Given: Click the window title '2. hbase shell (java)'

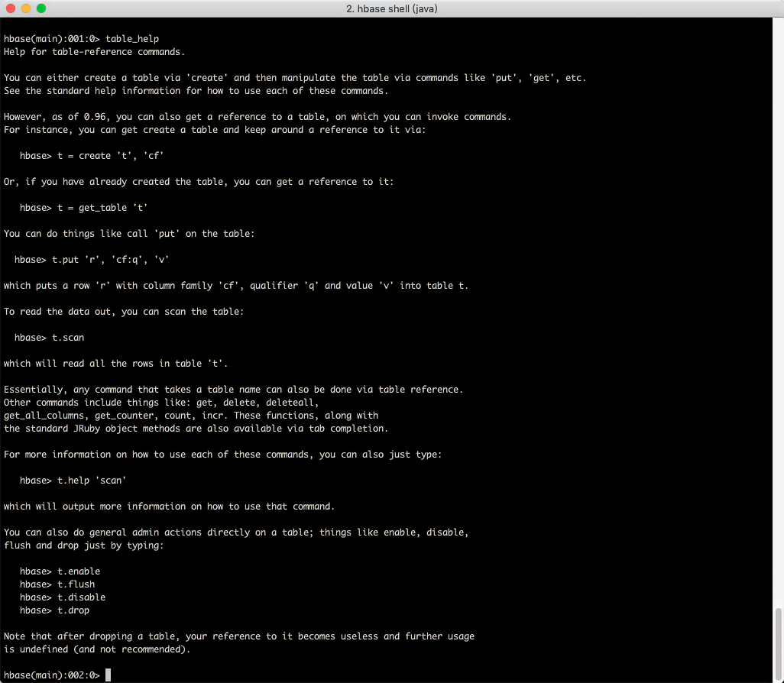Looking at the screenshot, I should 391,8.
